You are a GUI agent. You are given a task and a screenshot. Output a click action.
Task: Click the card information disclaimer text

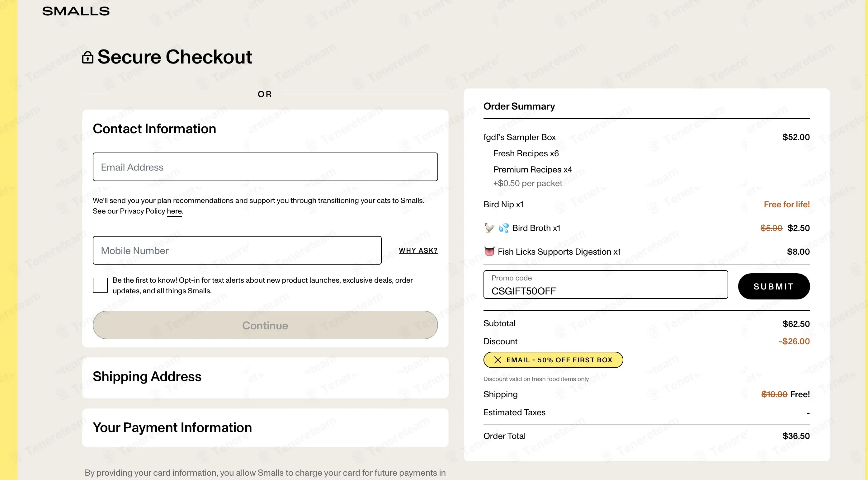pyautogui.click(x=265, y=473)
